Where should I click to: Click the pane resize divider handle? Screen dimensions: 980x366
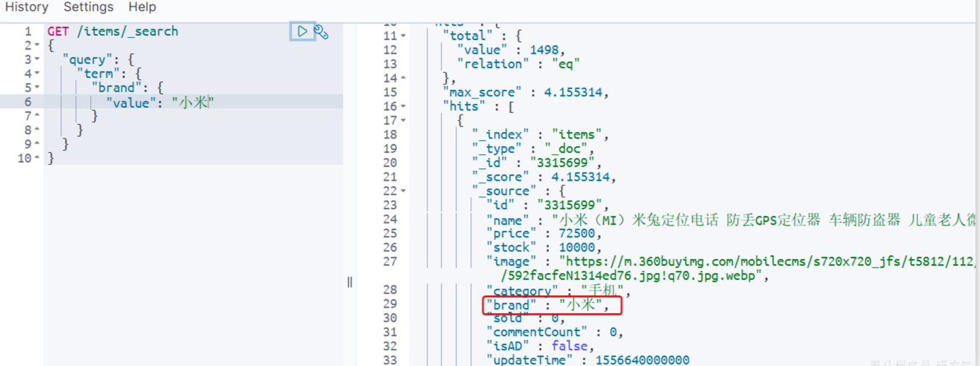click(x=349, y=282)
